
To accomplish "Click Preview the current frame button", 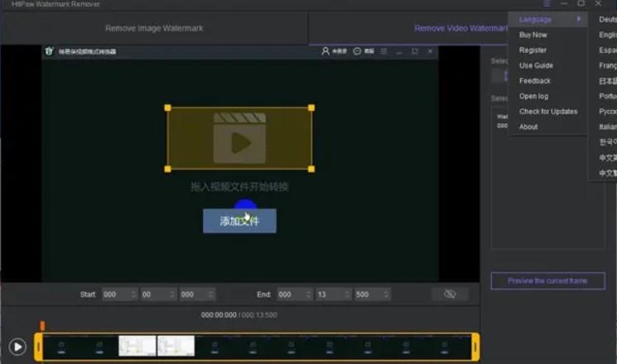I will pyautogui.click(x=547, y=280).
